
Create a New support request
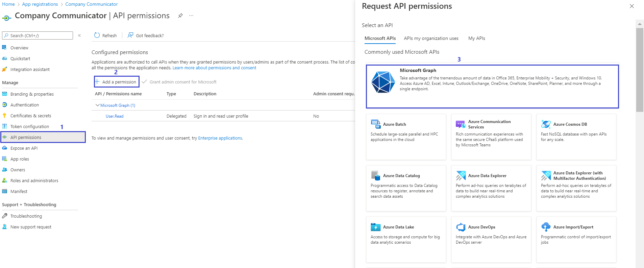coord(31,227)
